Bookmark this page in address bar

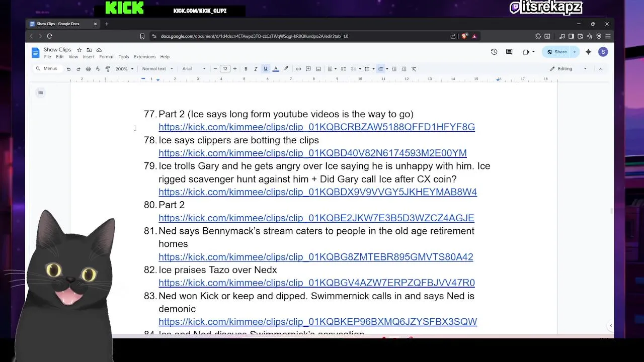(x=142, y=36)
